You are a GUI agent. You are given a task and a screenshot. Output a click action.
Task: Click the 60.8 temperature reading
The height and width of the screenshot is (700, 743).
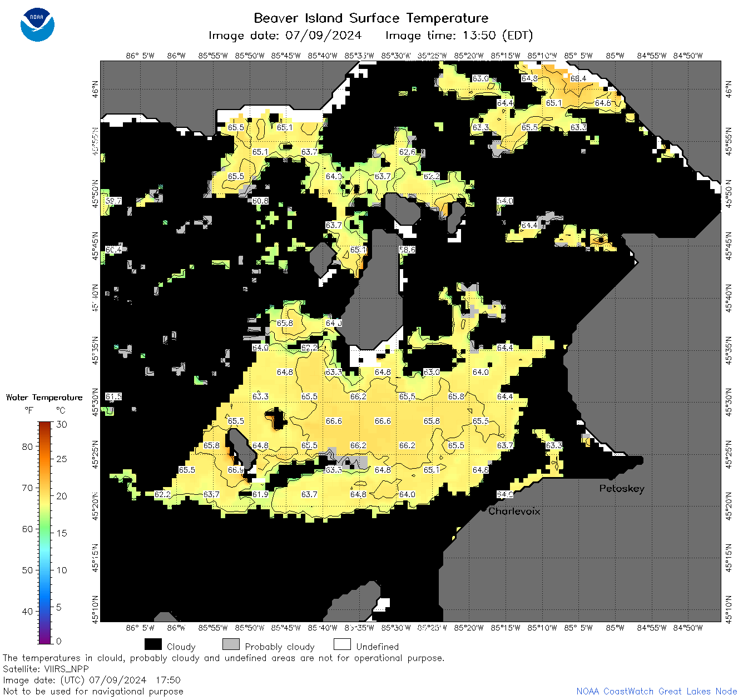coord(260,201)
